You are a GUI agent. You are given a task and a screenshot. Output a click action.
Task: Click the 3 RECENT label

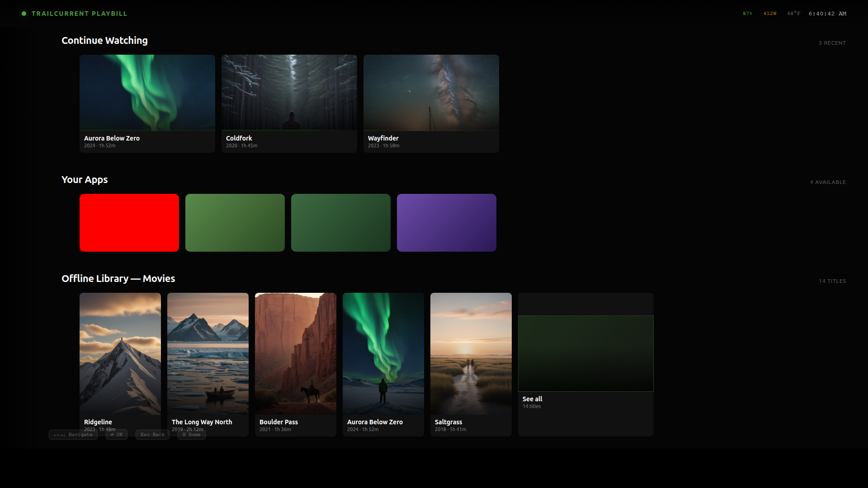832,43
